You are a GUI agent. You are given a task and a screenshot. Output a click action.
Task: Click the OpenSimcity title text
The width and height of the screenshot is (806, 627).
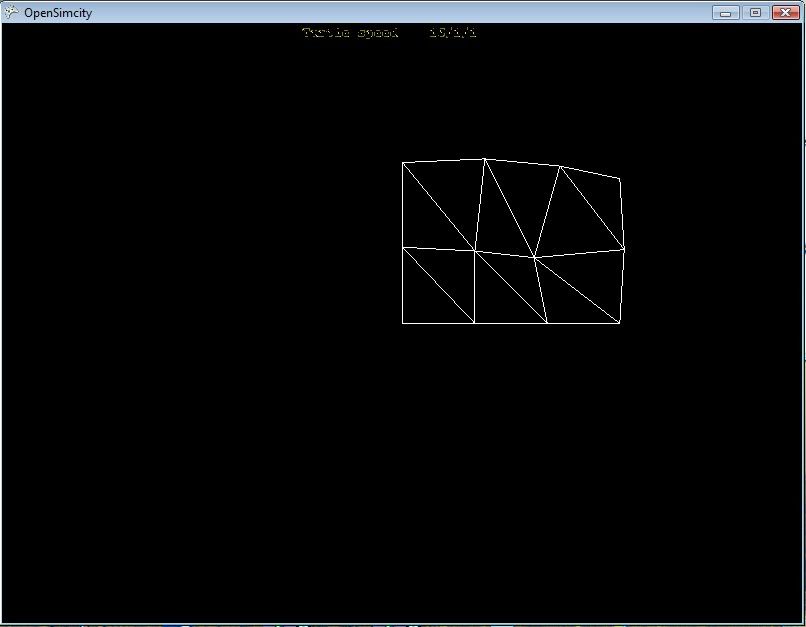(58, 13)
